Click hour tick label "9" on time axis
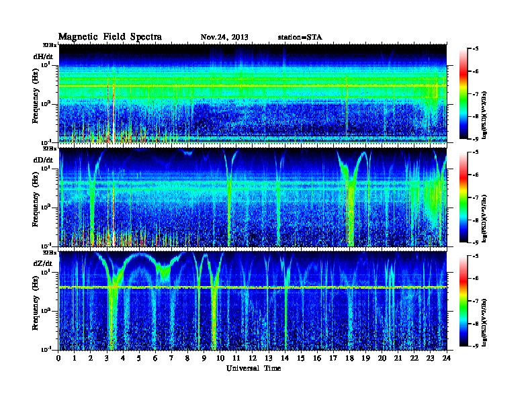Image resolution: width=532 pixels, height=411 pixels. click(x=204, y=358)
